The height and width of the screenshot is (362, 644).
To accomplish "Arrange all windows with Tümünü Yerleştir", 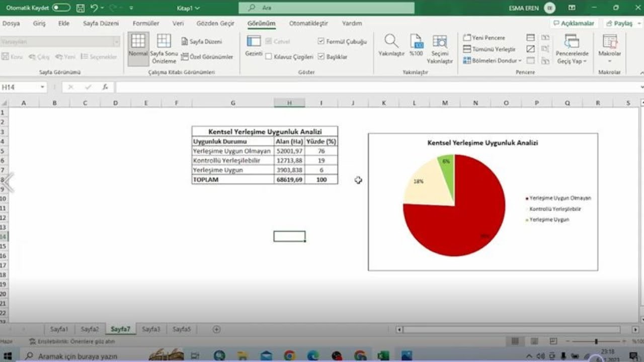I will coord(490,49).
